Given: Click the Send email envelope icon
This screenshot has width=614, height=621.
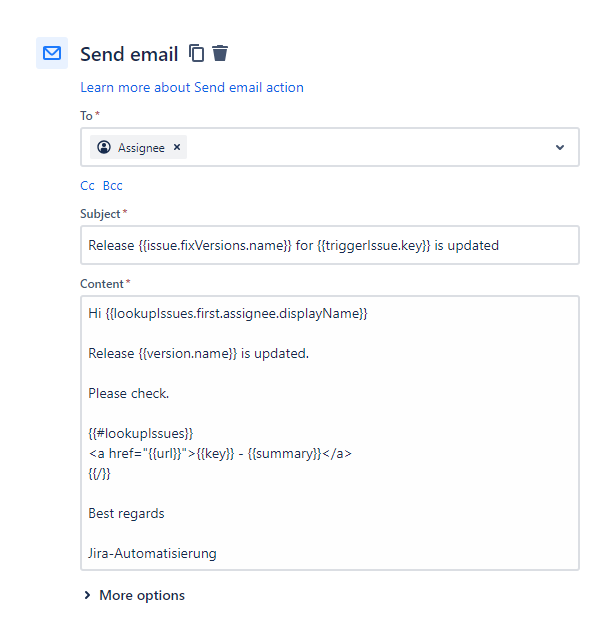Looking at the screenshot, I should [52, 53].
